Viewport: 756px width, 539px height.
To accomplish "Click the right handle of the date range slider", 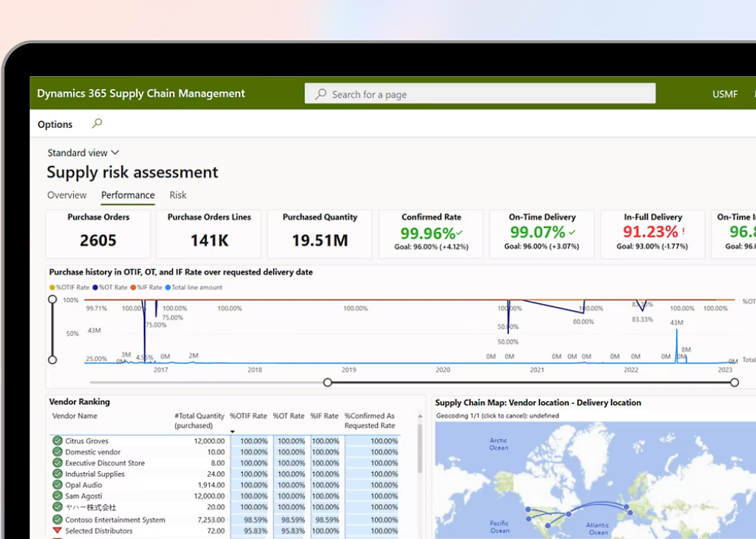I will click(734, 382).
